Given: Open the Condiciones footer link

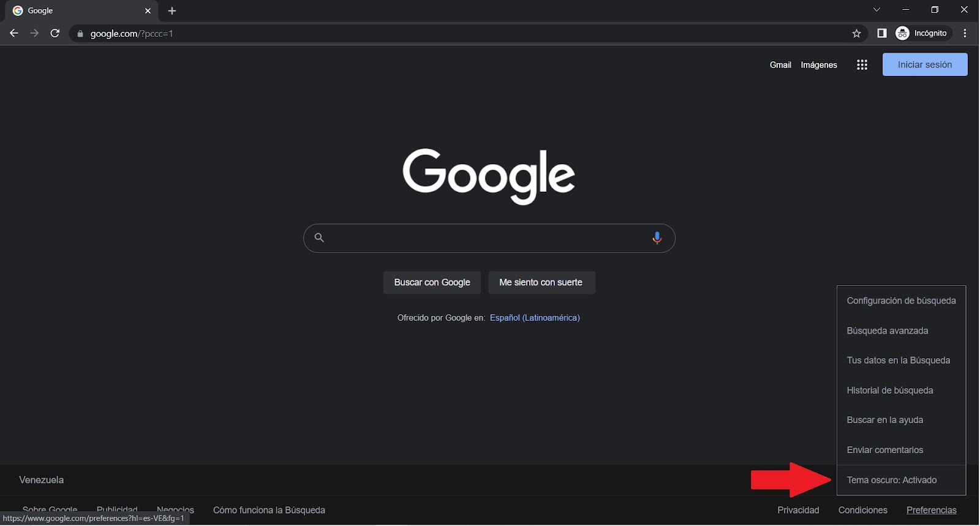Looking at the screenshot, I should tap(862, 510).
